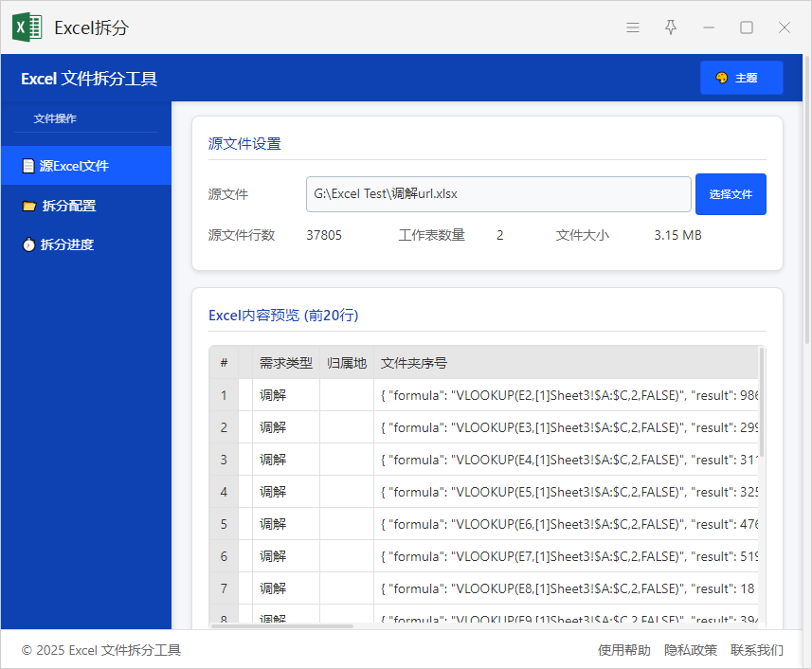Image resolution: width=812 pixels, height=669 pixels.
Task: Click the palette icon on 主题 button
Action: tap(721, 78)
